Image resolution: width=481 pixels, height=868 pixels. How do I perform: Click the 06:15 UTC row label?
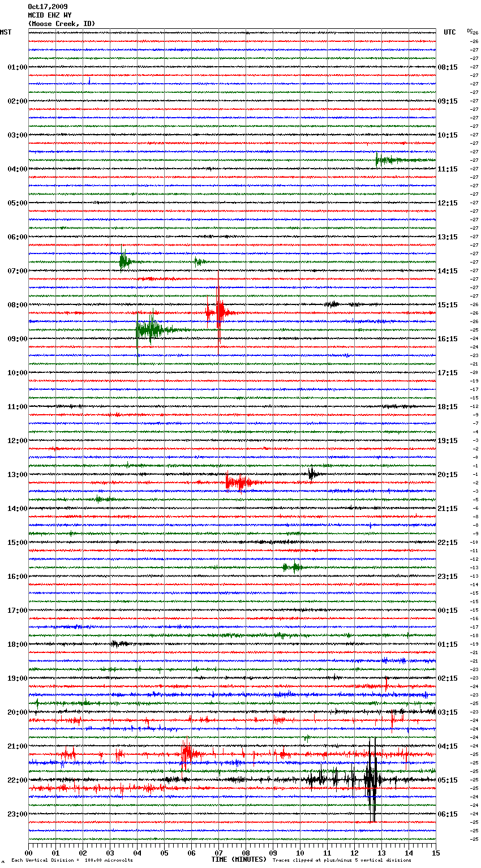[x=448, y=814]
